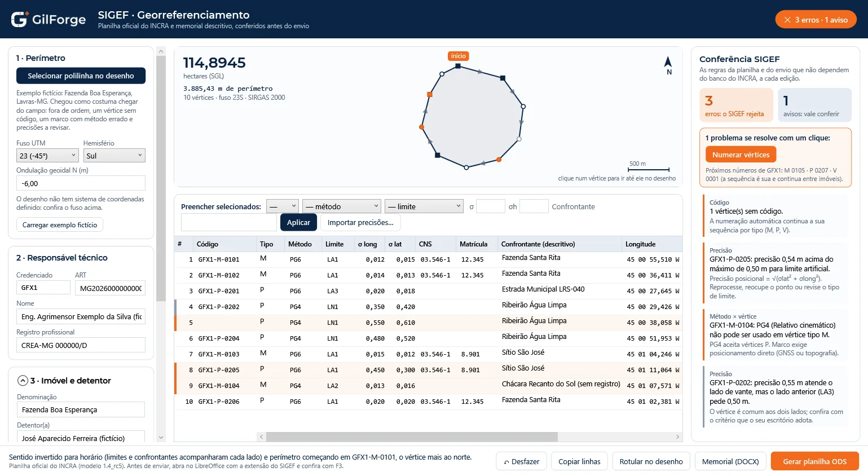Open the '— método' dropdown

[x=342, y=206]
